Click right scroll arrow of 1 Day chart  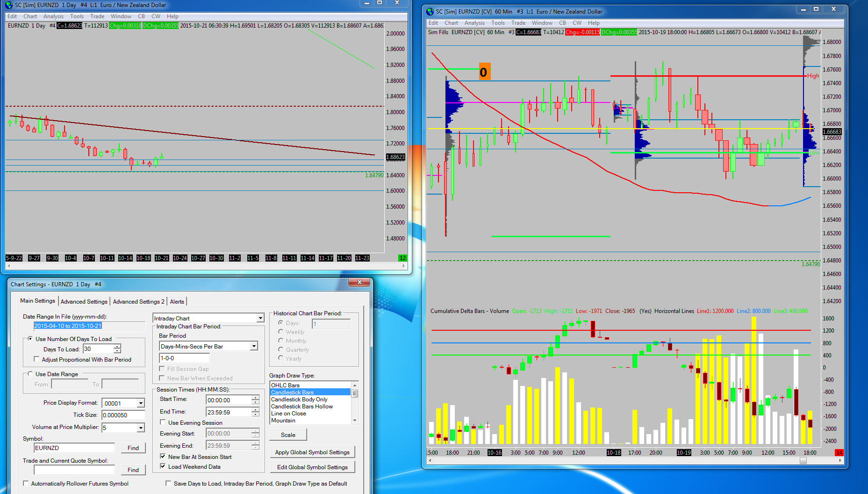[404, 266]
